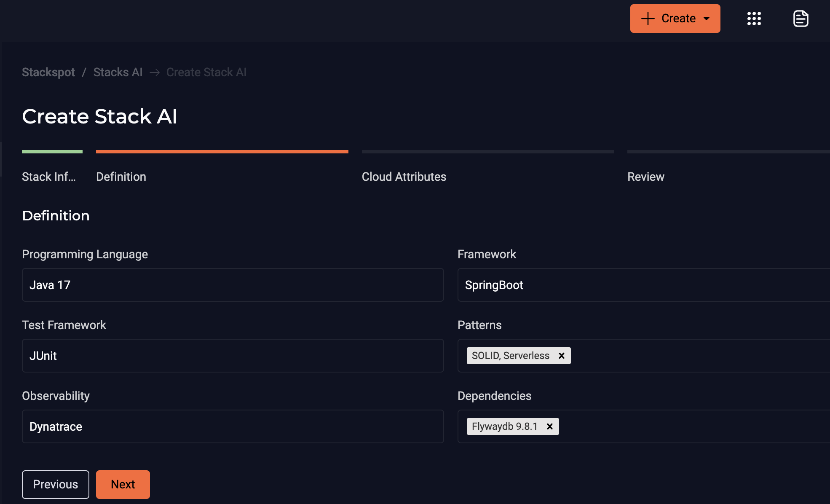
Task: Remove the SOLID, Serverless pattern chip
Action: click(562, 355)
